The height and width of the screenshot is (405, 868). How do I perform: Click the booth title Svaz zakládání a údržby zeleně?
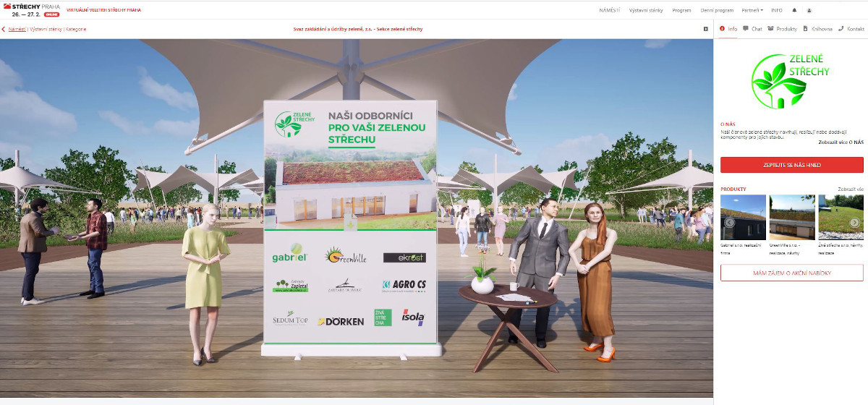(358, 29)
